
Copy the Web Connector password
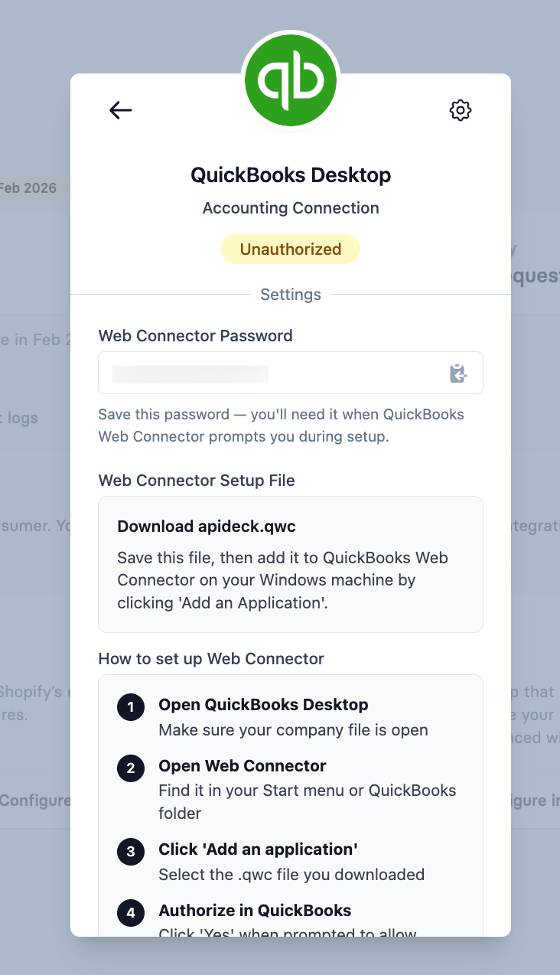[457, 373]
